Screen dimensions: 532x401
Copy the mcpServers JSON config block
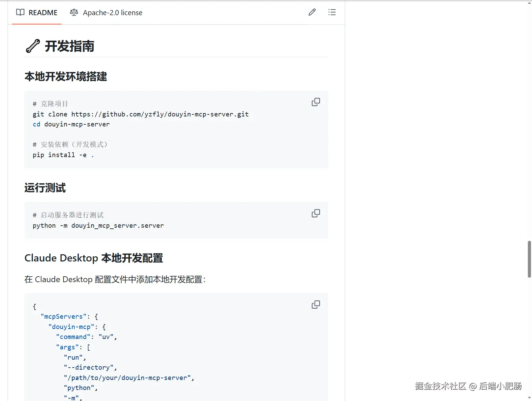pyautogui.click(x=316, y=305)
